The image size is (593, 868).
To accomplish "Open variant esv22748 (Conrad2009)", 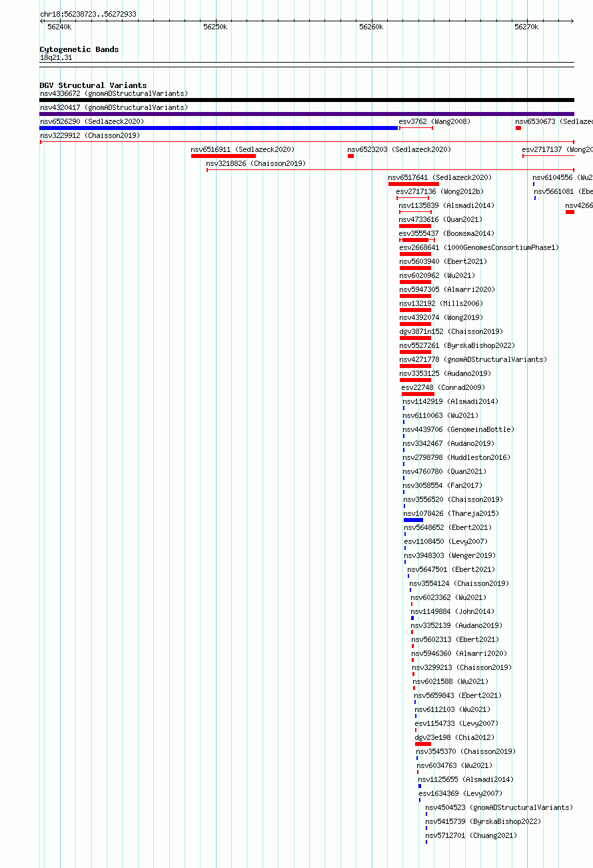I will (443, 387).
